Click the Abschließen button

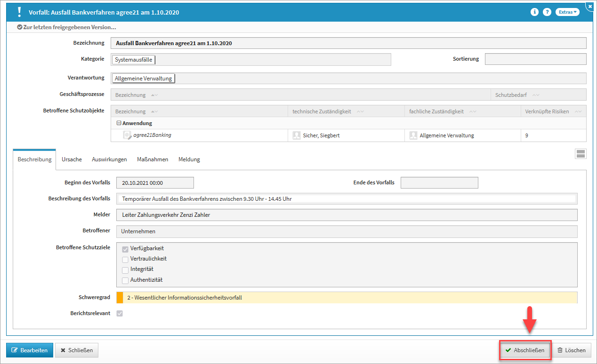tap(524, 350)
